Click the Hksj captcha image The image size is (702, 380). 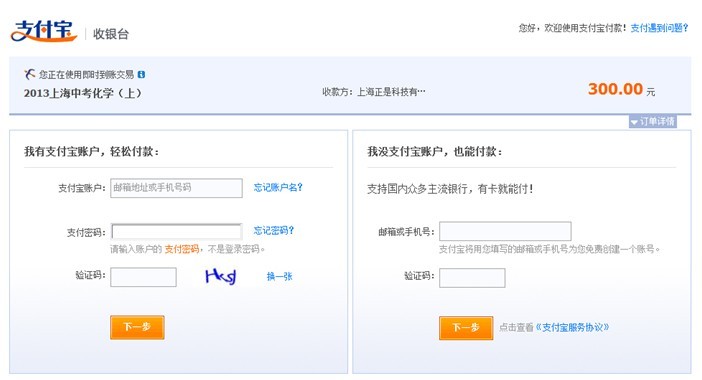(x=220, y=276)
